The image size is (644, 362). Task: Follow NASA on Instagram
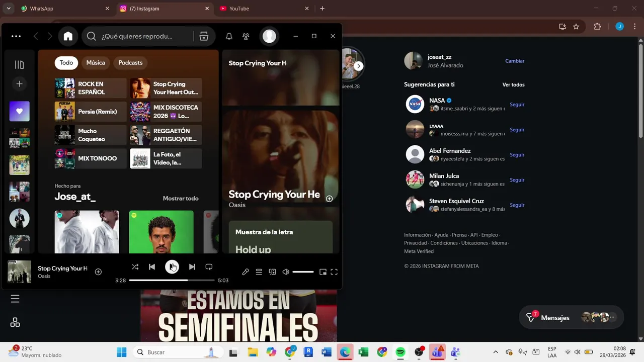pyautogui.click(x=517, y=105)
